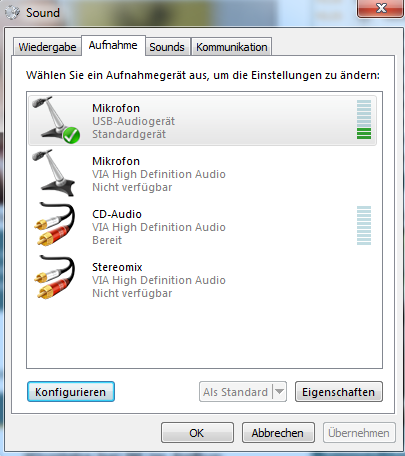Switch to the Sounds tab
This screenshot has width=405, height=456.
(167, 47)
